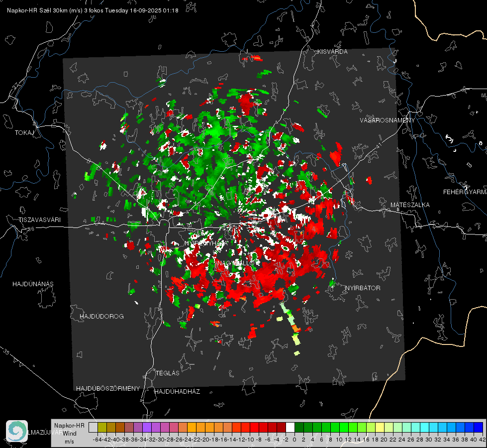Image resolution: width=487 pixels, height=448 pixels.
Task: Click the KISVÁRDA town label
Action: click(332, 52)
